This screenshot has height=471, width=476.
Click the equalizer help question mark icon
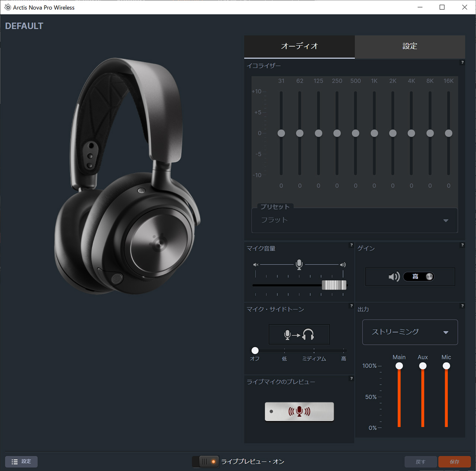pos(462,62)
